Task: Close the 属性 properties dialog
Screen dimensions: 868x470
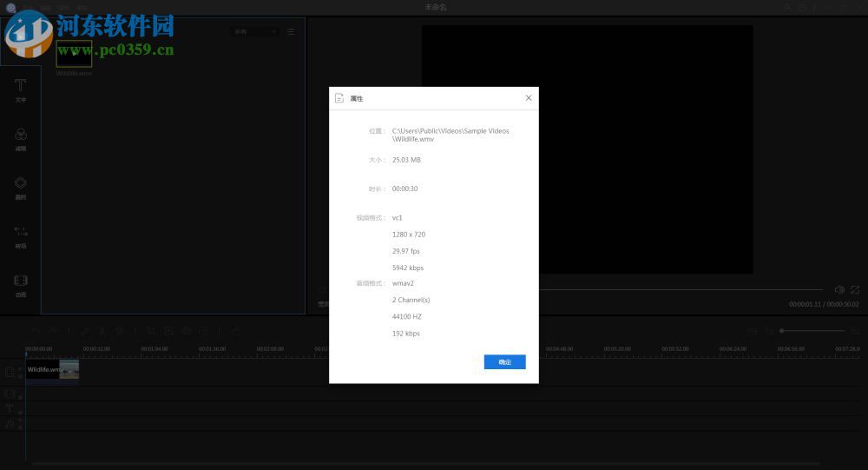Action: [x=528, y=98]
